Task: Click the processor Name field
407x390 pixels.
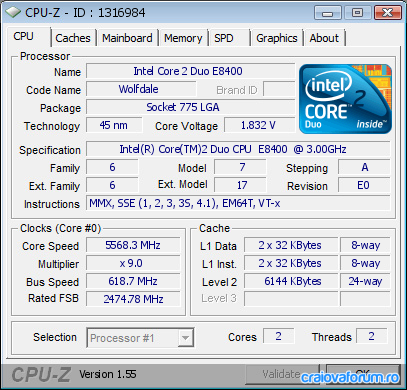Action: 190,71
